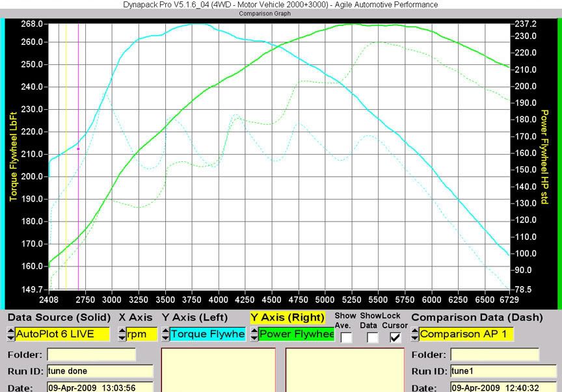
Task: Click the Y Axis Left stepper arrows
Action: pos(165,334)
